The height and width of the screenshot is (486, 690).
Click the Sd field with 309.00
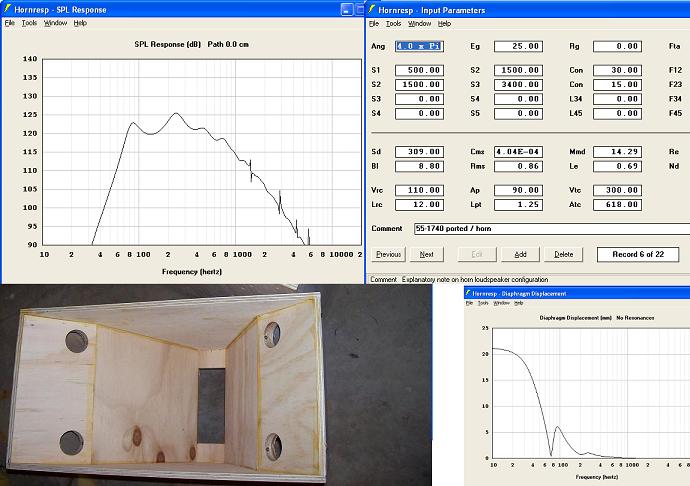[419, 152]
